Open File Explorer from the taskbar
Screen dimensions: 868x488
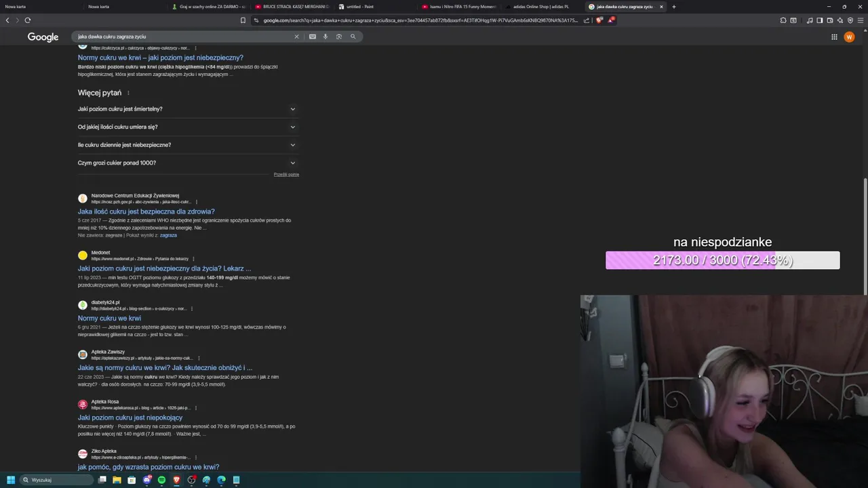[x=117, y=480]
